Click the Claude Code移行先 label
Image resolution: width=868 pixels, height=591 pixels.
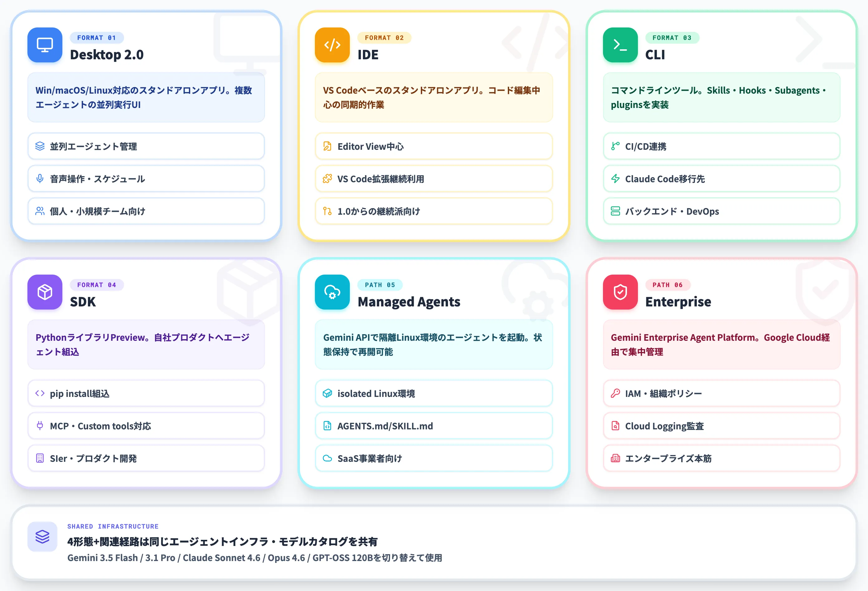(665, 179)
